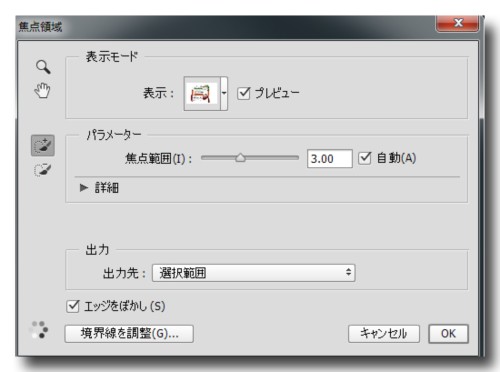Image resolution: width=500 pixels, height=372 pixels.
Task: Close the 焦点領域 dialog with X
Action: (x=457, y=23)
